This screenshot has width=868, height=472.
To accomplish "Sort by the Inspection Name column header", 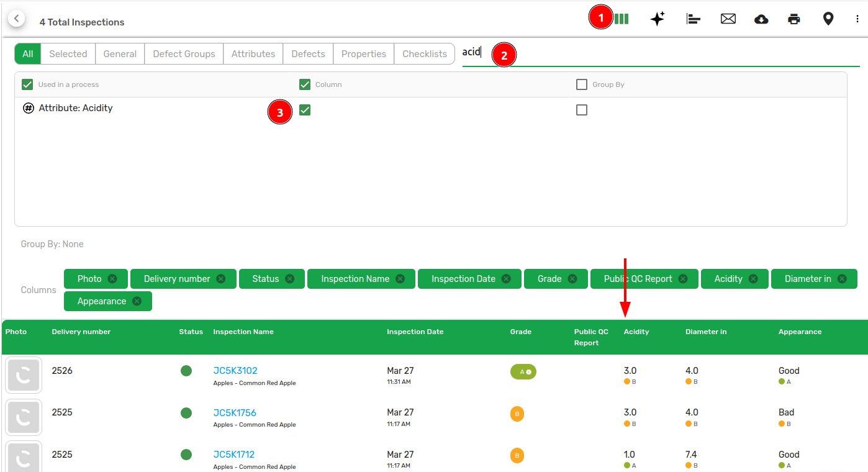I will click(243, 332).
